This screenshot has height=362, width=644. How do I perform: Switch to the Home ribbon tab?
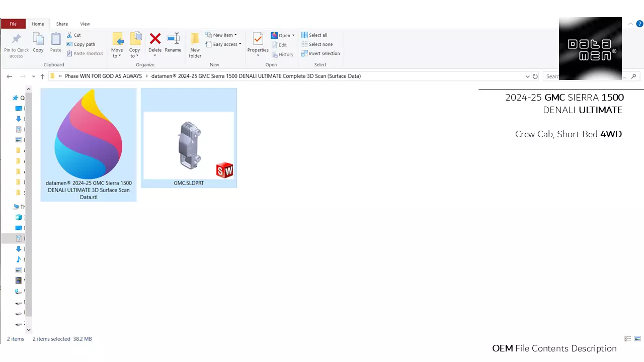[38, 24]
